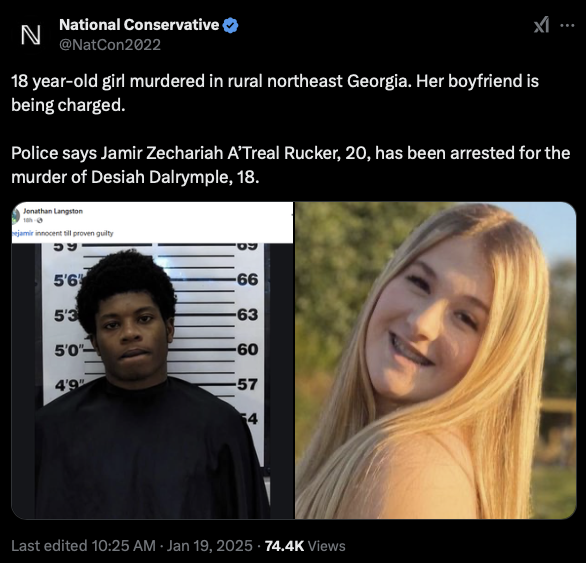
Task: Open the Grok icon beside the options
Action: pos(542,25)
